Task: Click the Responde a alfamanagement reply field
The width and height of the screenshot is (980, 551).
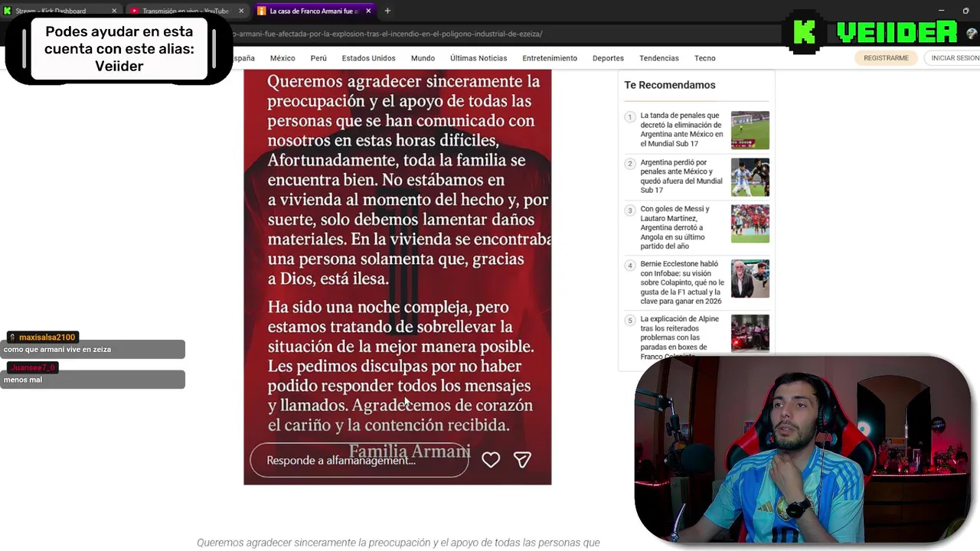Action: [359, 460]
